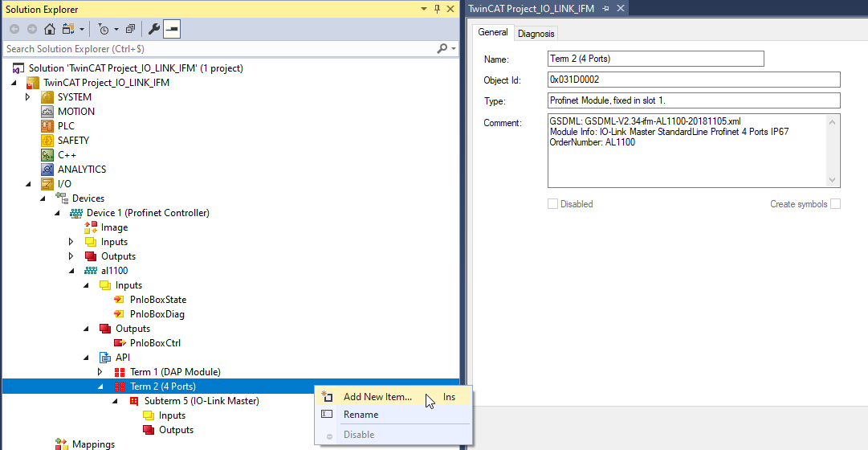Click the Pending Changes Filter clock icon
Image resolution: width=868 pixels, height=450 pixels.
tap(103, 29)
